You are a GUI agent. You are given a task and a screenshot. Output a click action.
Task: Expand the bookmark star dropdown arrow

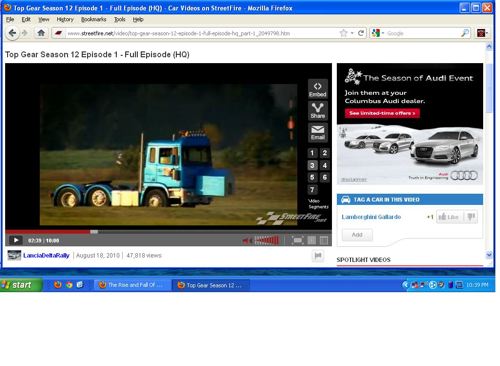(352, 33)
